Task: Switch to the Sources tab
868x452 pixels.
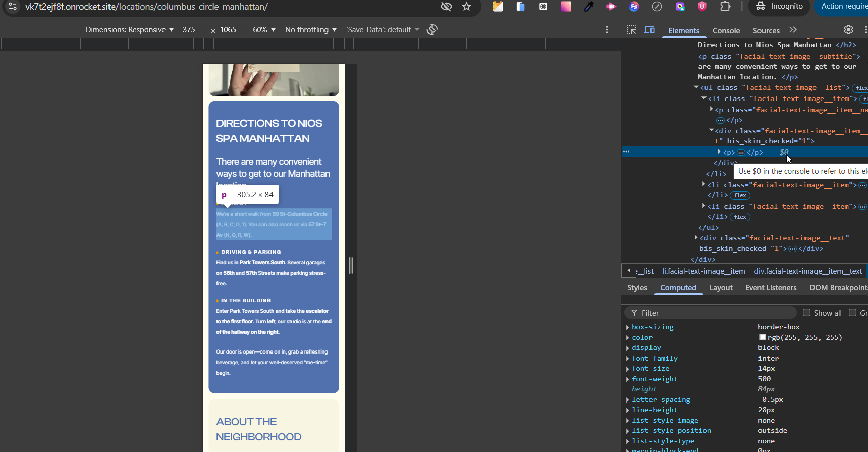Action: coord(766,30)
